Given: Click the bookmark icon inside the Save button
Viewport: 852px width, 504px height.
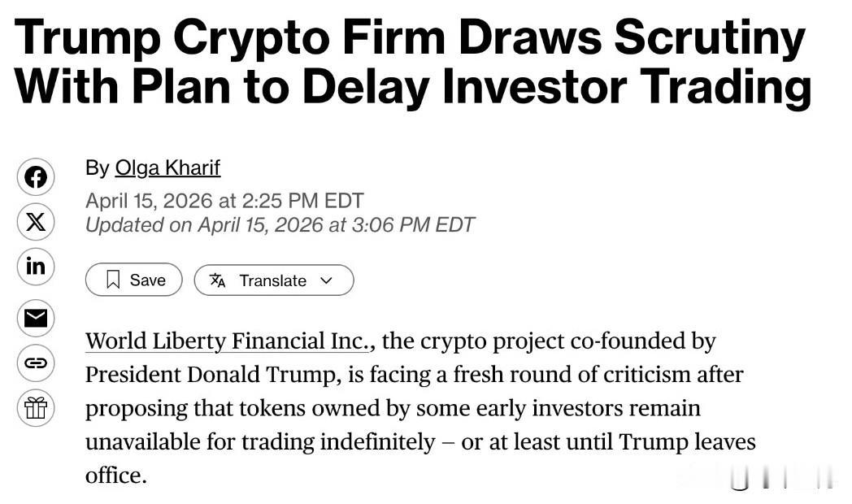Looking at the screenshot, I should (114, 280).
